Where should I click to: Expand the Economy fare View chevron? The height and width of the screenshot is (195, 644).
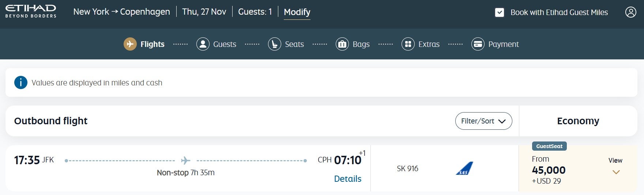[x=616, y=172]
